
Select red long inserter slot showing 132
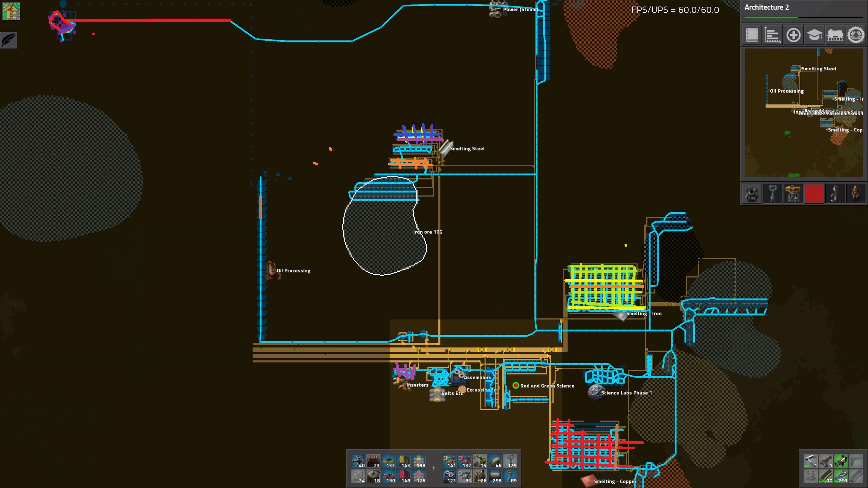(465, 462)
